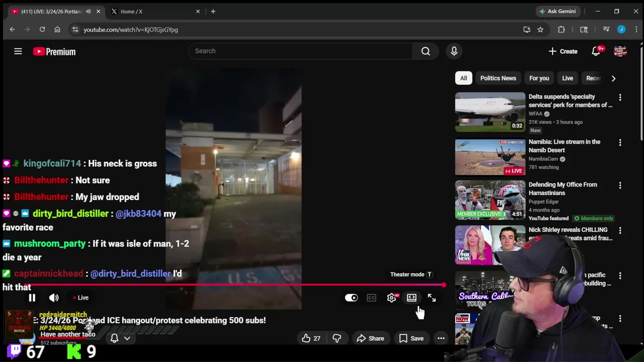This screenshot has height=362, width=644.
Task: Select the Live filter chip
Action: (x=568, y=78)
